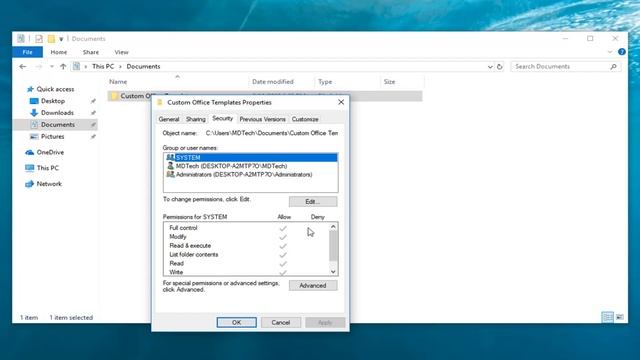Open the View ribbon tab
The height and width of the screenshot is (360, 640).
pos(121,52)
